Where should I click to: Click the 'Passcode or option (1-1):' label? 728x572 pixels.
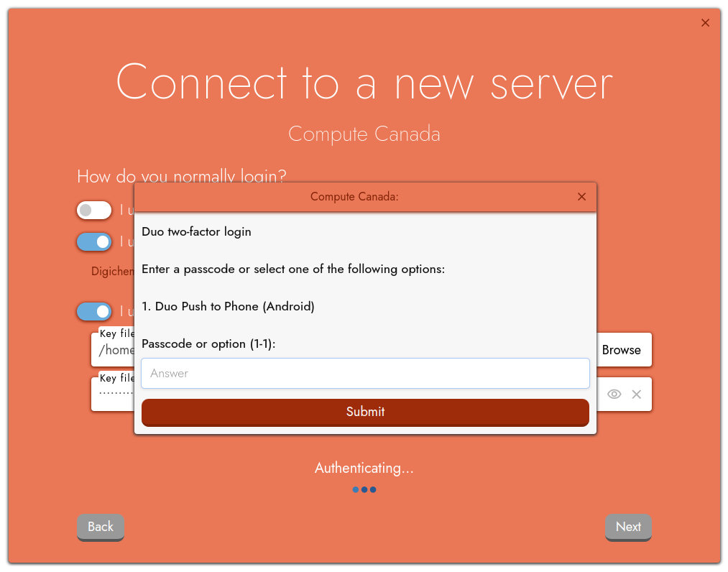(x=208, y=343)
